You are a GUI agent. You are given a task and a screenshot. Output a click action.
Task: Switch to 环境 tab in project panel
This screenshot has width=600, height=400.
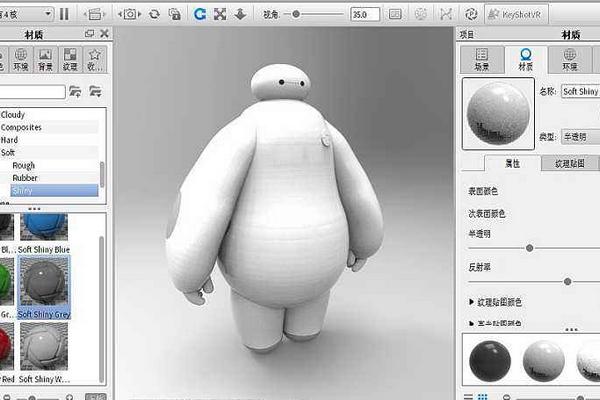[x=569, y=60]
